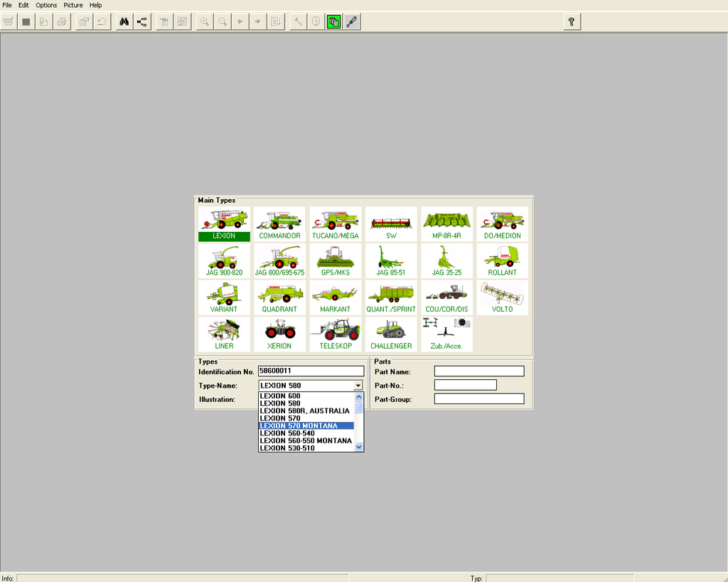Choose LEXION 570 from the list
The width and height of the screenshot is (728, 582).
point(306,418)
